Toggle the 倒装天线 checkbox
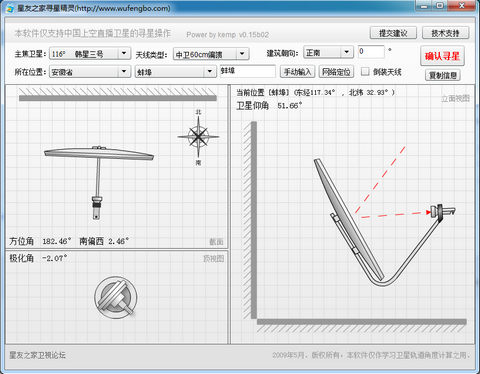The height and width of the screenshot is (374, 480). (x=365, y=71)
